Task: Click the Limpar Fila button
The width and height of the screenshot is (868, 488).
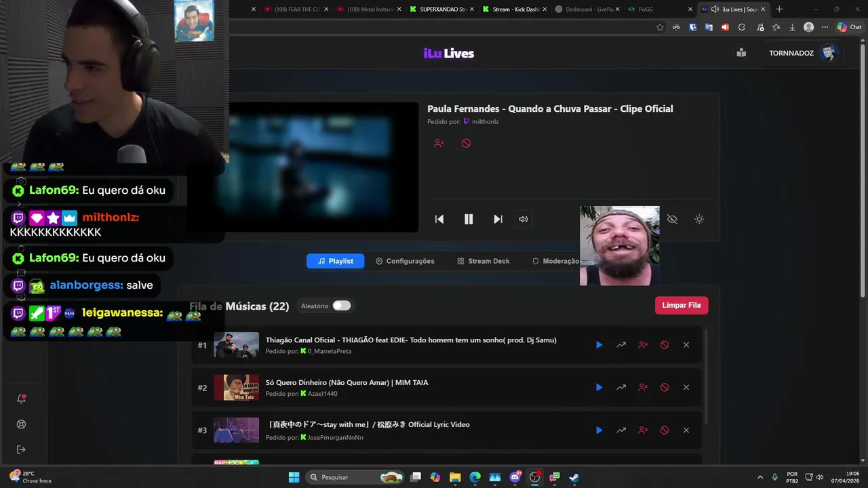Action: [682, 305]
